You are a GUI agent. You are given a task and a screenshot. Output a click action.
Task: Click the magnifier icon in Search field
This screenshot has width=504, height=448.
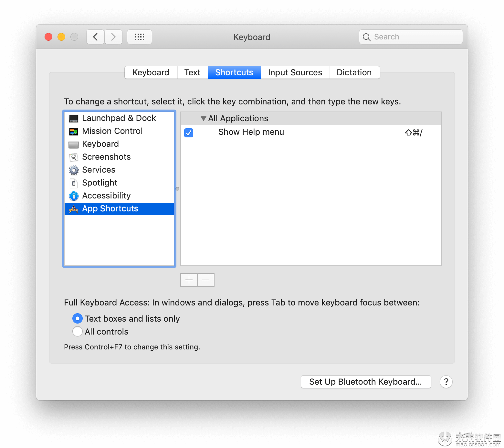tap(366, 37)
